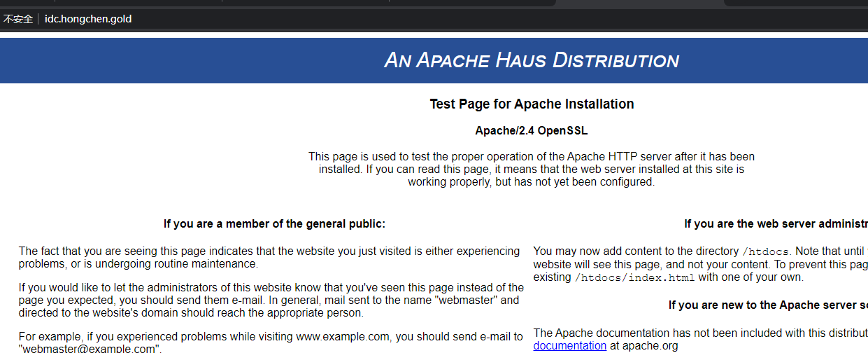Click the "webmaster@example.com" text
This screenshot has height=353, width=868.
90,348
